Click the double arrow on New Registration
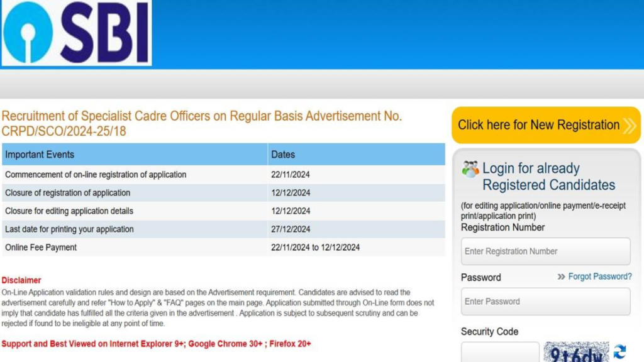 click(x=629, y=126)
